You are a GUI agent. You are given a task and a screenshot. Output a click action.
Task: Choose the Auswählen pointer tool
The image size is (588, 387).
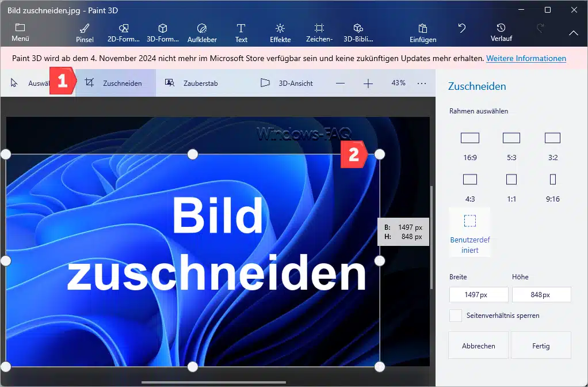(x=30, y=83)
